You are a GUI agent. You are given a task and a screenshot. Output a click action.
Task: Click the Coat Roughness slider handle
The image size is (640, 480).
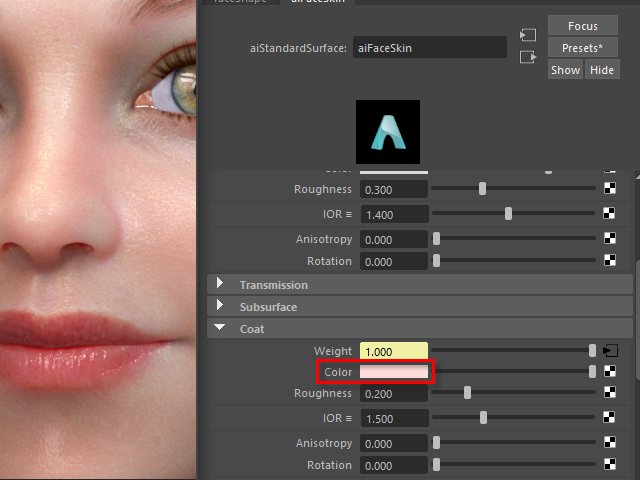tap(467, 393)
